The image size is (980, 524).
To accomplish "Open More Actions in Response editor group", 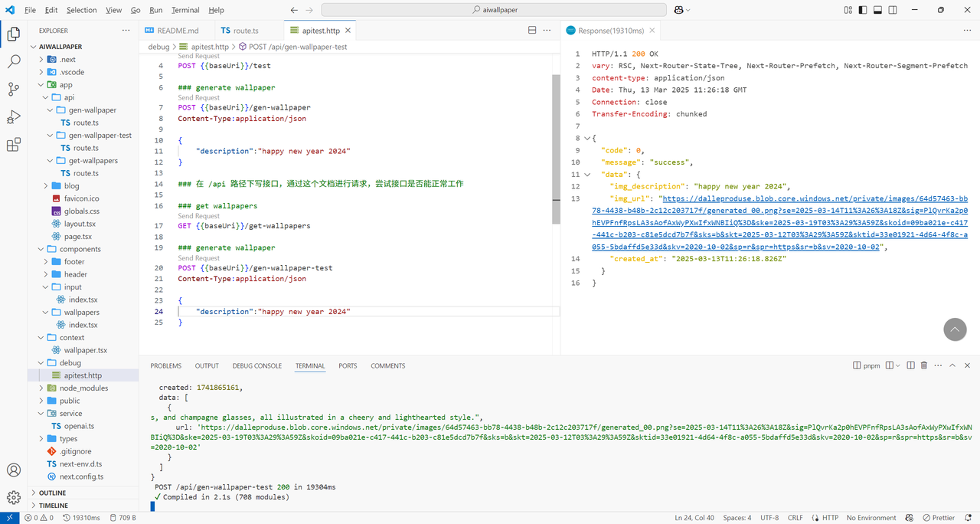I will [x=967, y=31].
